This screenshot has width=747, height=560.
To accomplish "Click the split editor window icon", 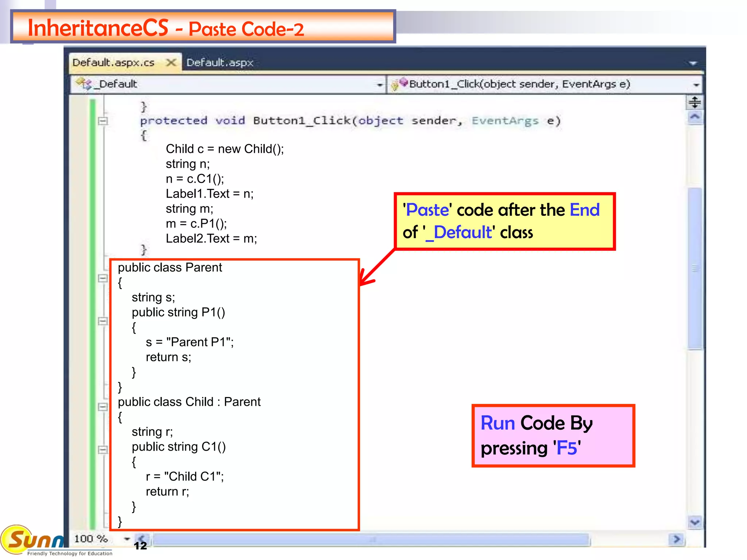I will pyautogui.click(x=694, y=102).
